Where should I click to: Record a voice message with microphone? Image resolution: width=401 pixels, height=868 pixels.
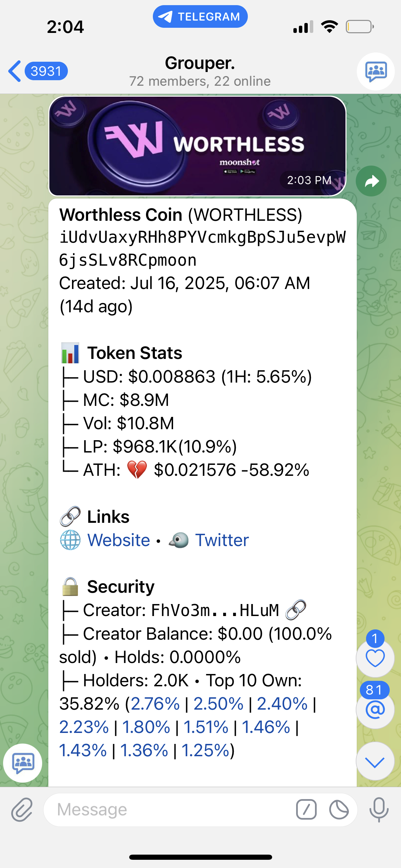(x=379, y=810)
